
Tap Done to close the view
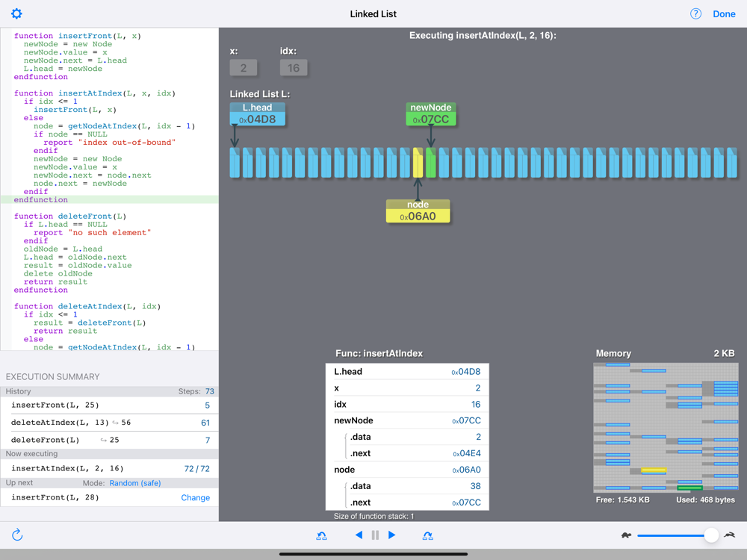pos(724,13)
